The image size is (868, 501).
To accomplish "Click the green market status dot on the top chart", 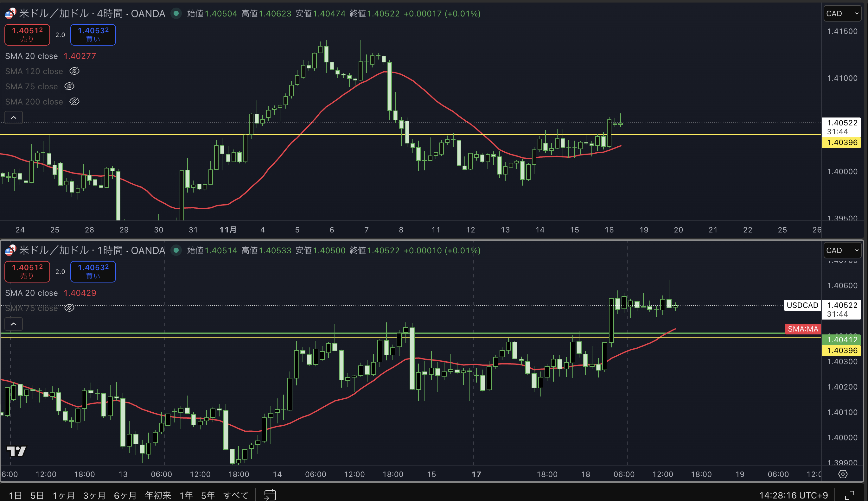I will [x=176, y=13].
